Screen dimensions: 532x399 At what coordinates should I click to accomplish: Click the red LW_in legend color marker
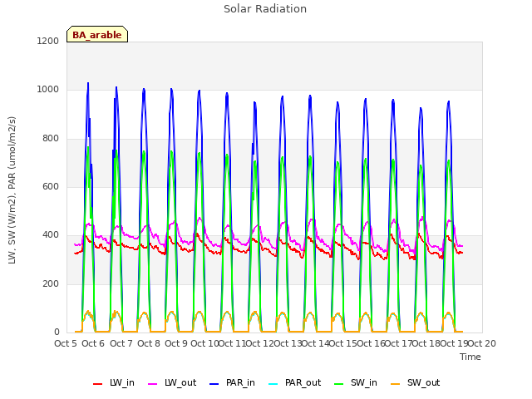point(97,384)
